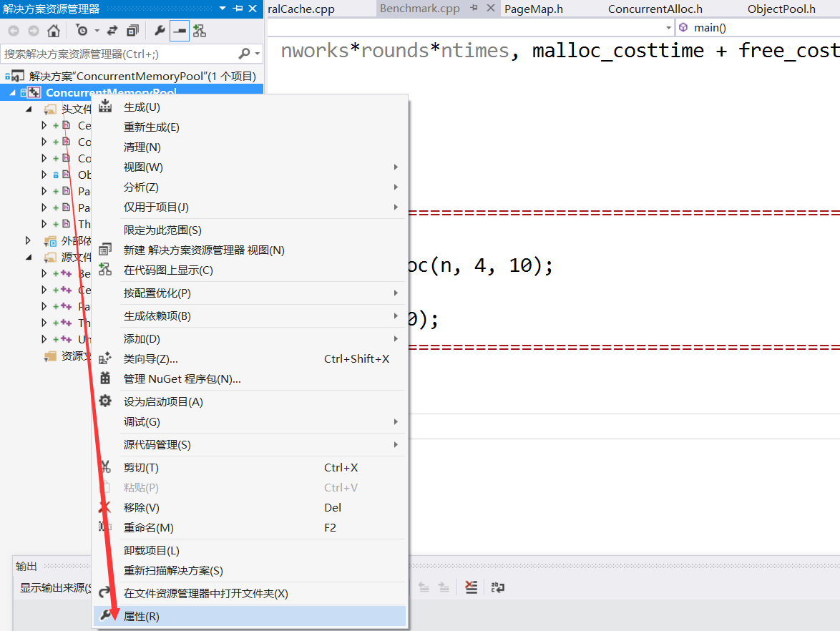
Task: Open the 仅用于项目(J) submenu
Action: [250, 207]
